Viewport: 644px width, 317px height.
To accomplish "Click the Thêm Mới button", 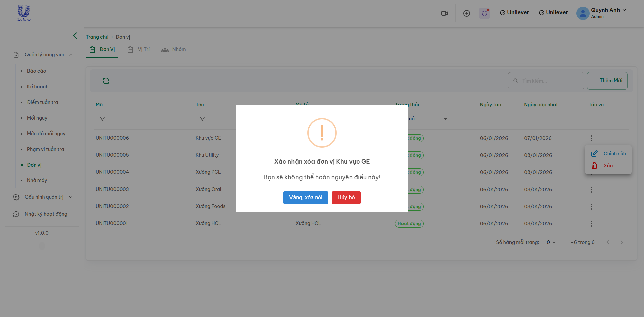I will tap(607, 81).
